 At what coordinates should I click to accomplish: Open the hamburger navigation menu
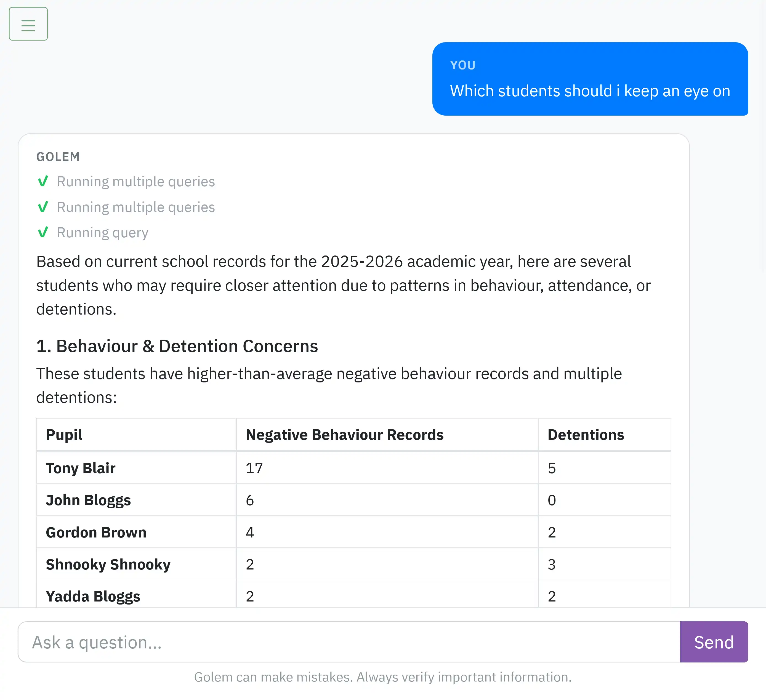click(28, 23)
